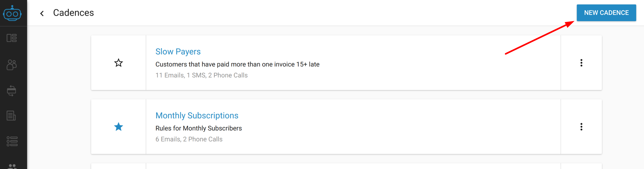Open the payments transfer sidebar icon

coord(12,91)
